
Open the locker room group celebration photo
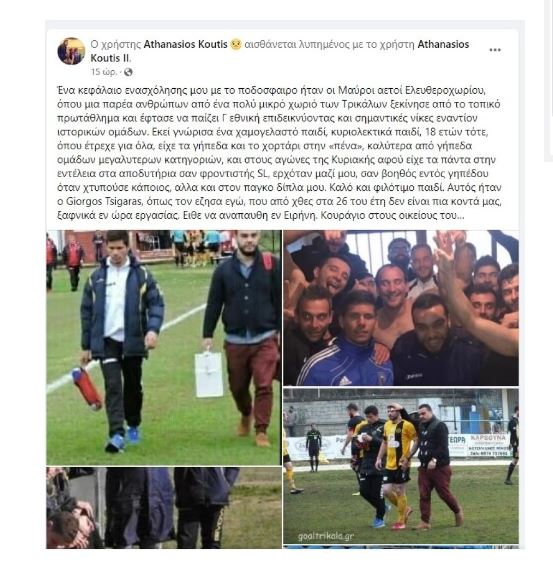(401, 308)
